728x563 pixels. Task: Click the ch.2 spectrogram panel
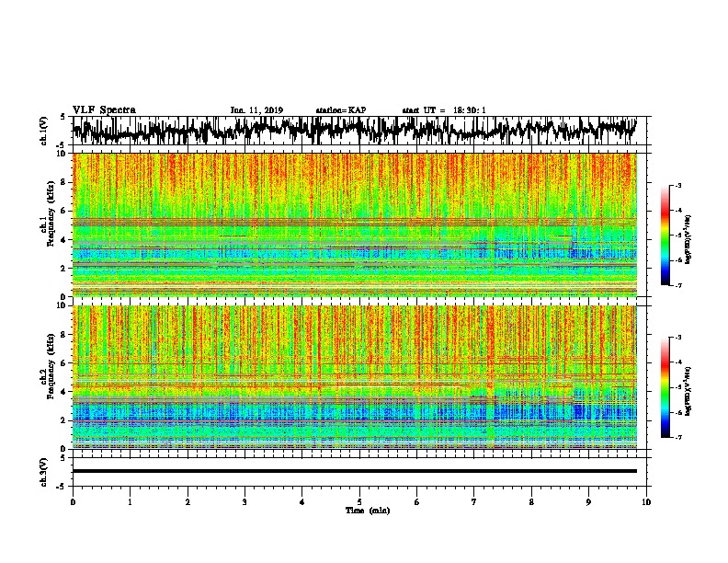click(x=355, y=377)
